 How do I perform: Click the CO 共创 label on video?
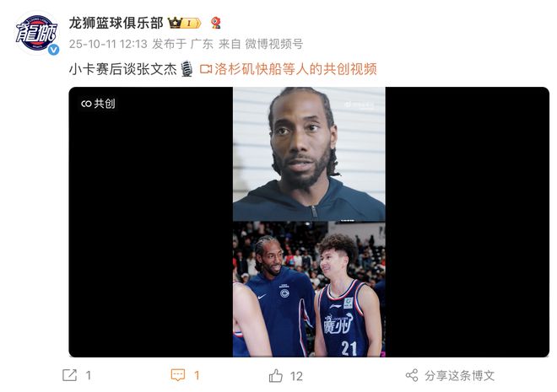point(98,104)
